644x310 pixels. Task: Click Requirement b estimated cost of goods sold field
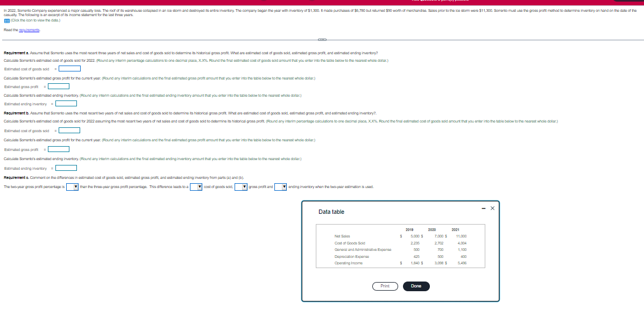coord(69,131)
